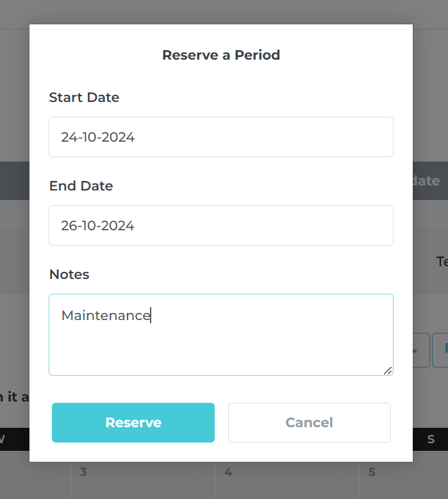Click the Start Date input field
Viewport: 448px width, 499px height.
(x=221, y=137)
